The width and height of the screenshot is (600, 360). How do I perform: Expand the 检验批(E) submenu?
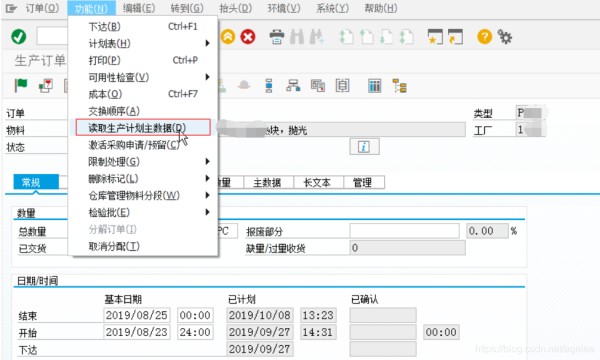click(x=207, y=212)
